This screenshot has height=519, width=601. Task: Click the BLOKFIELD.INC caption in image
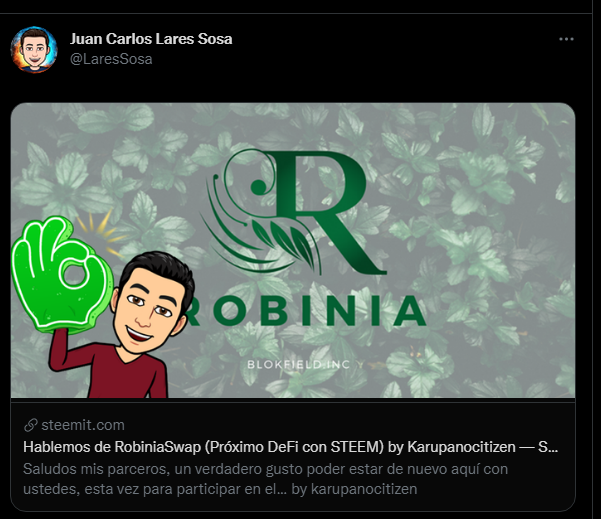coord(299,365)
